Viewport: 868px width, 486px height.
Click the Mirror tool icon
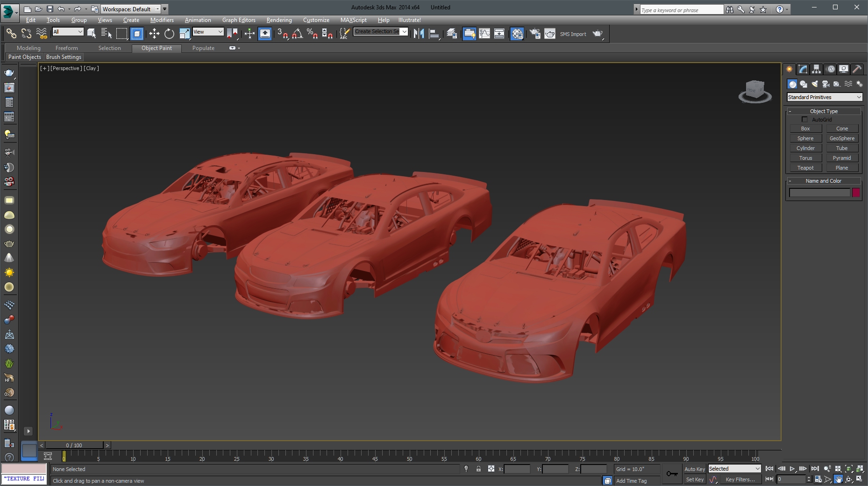(x=419, y=34)
